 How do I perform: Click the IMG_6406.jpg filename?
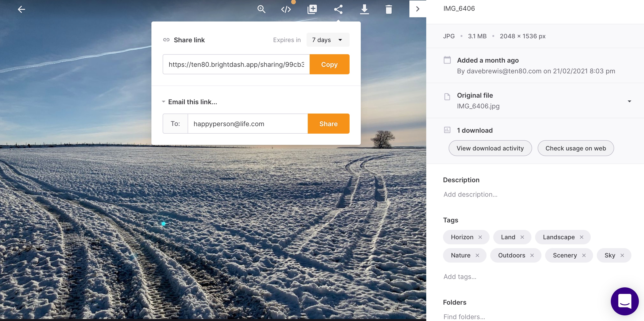click(x=478, y=106)
